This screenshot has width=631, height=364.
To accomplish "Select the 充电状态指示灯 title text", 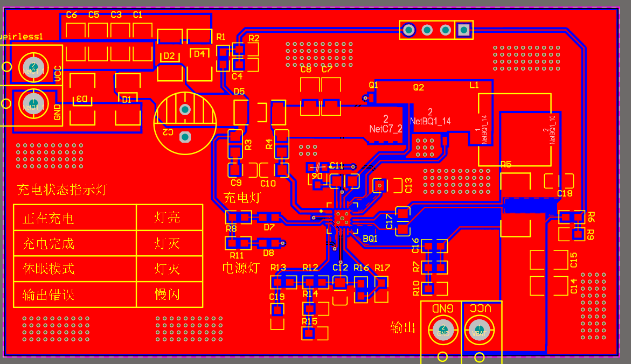I will point(61,190).
